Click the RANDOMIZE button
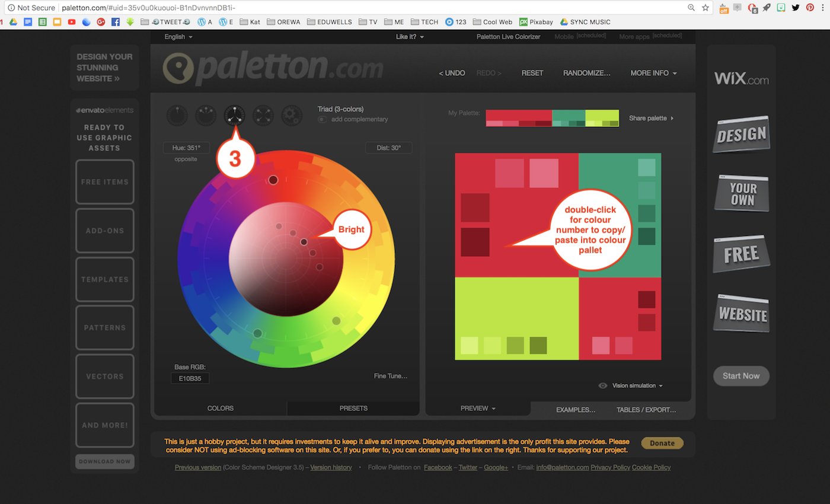Screen dimensions: 830x504 click(586, 73)
